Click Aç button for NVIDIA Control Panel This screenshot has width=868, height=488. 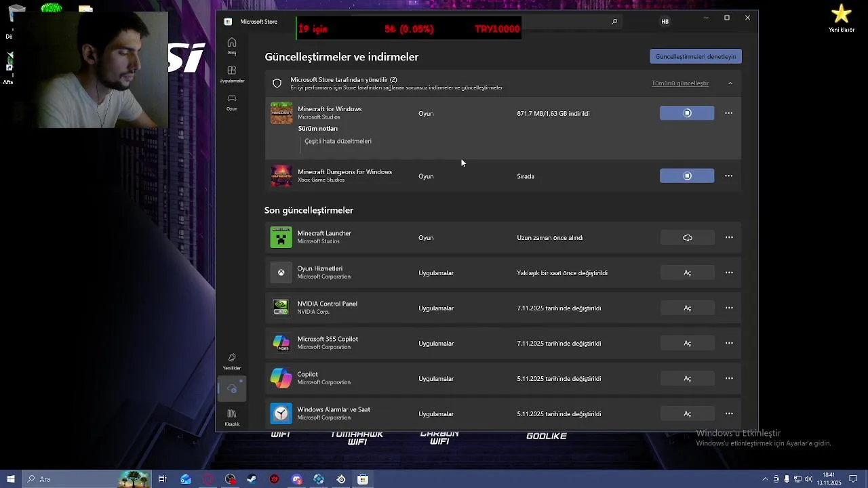pos(688,308)
